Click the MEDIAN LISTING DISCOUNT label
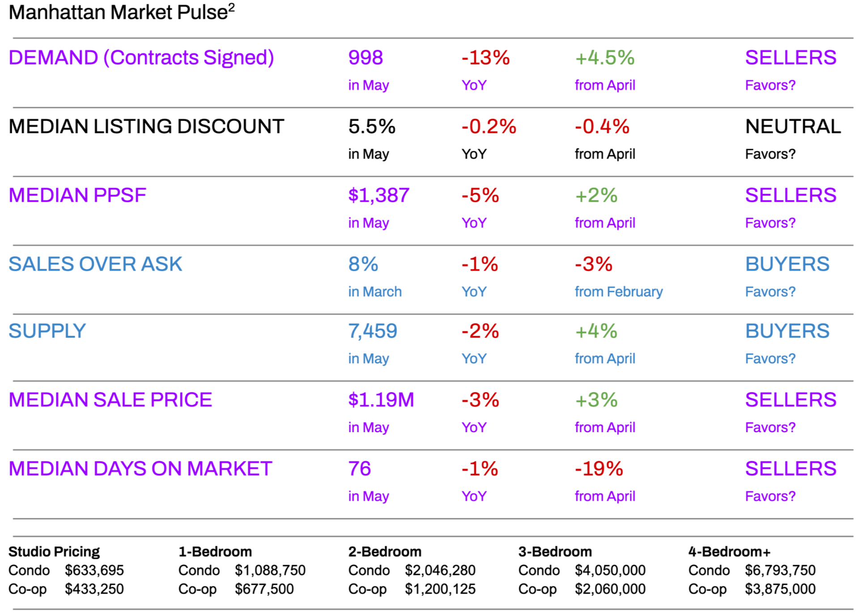The image size is (859, 616). [x=146, y=127]
